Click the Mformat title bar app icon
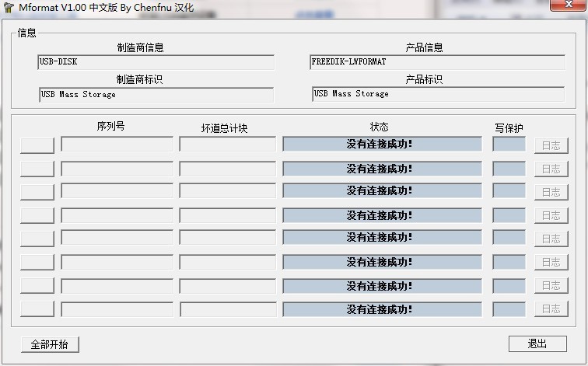Screen dimensions: 588x366 [9, 7]
